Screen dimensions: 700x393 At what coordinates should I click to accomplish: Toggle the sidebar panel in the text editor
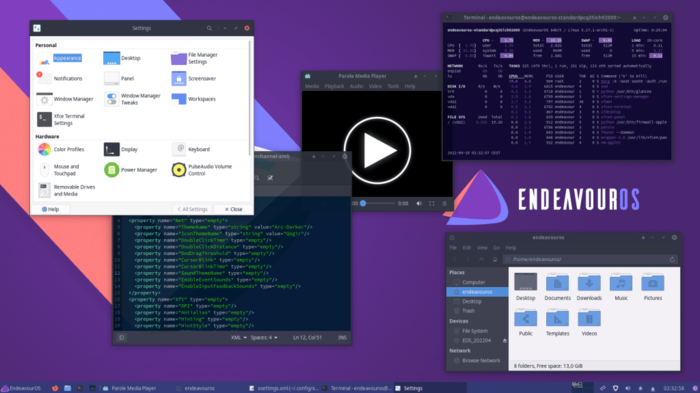tap(121, 338)
